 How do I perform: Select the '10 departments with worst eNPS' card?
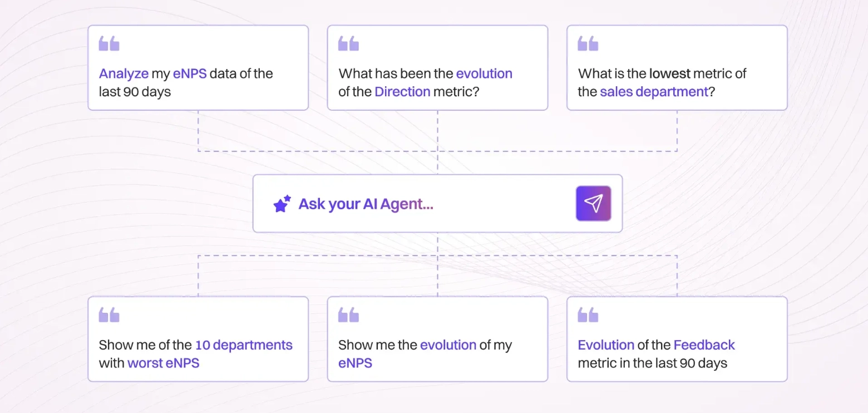[x=198, y=340]
